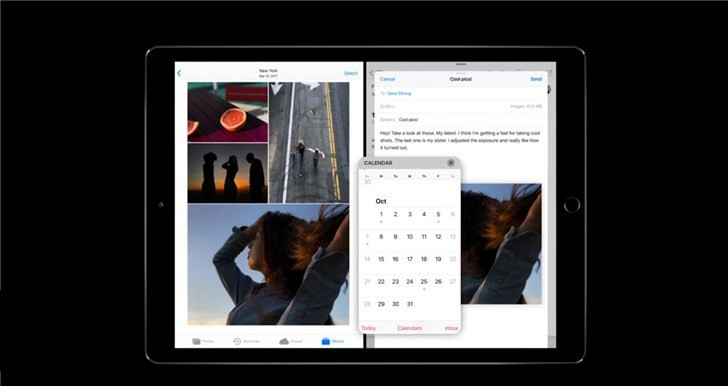Open the sunset silhouettes photo thumbnail
This screenshot has height=386, width=728.
click(x=228, y=173)
